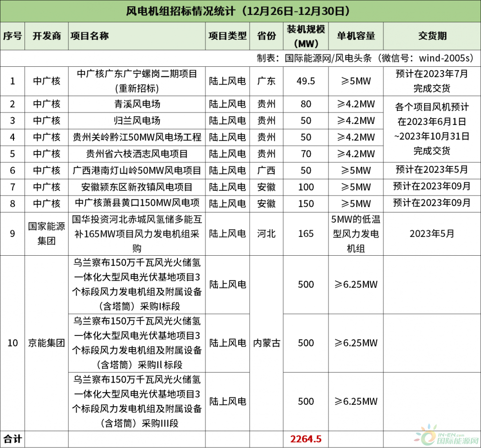The width and height of the screenshot is (481, 448).
Task: Select the 单机容量 column header
Action: pos(356,36)
